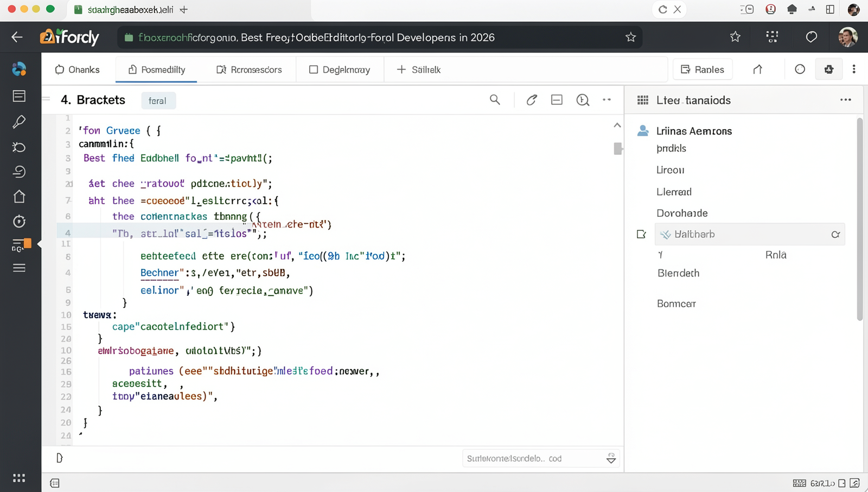Click the Ranles button

703,70
